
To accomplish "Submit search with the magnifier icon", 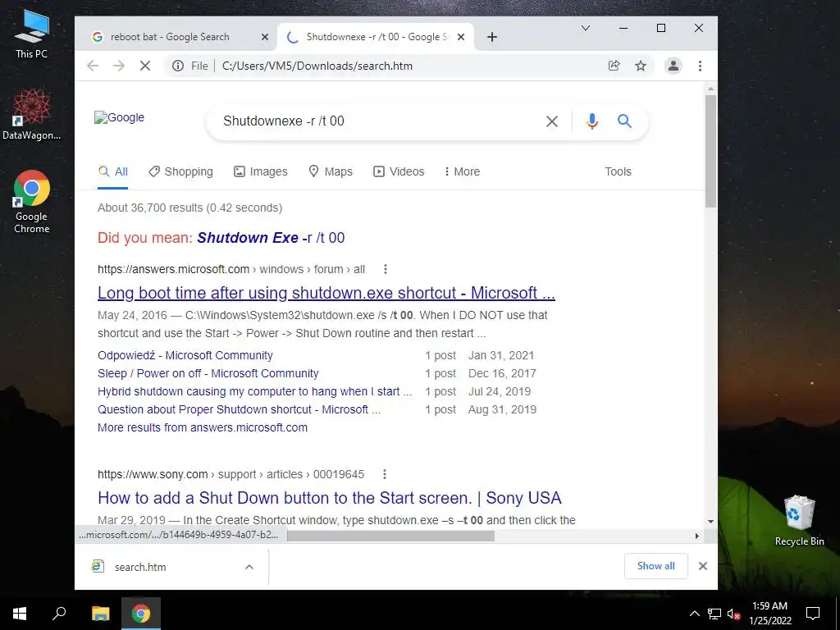I will (x=624, y=121).
